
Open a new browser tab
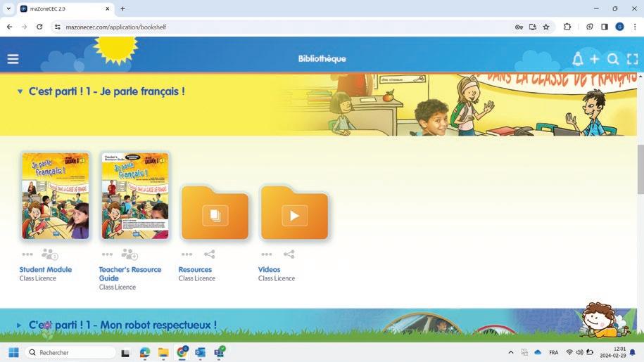(122, 8)
